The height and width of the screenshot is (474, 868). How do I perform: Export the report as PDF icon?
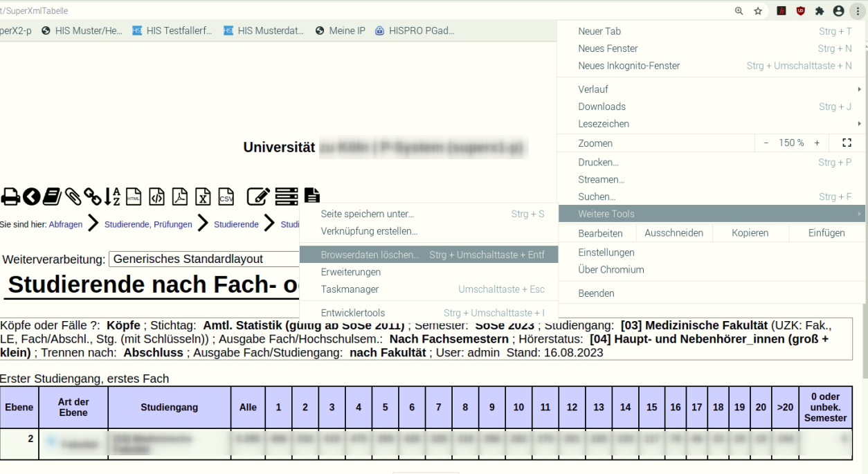point(180,197)
